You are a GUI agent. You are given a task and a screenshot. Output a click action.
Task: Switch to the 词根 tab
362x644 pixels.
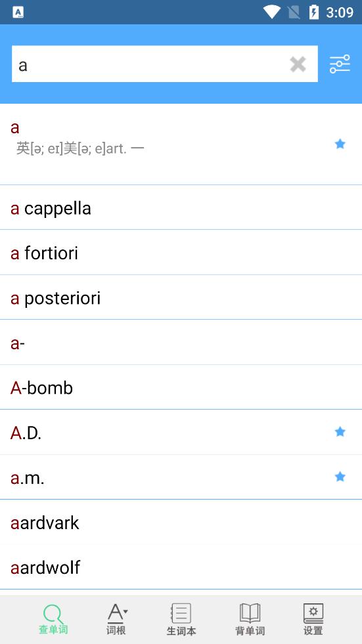[116, 619]
